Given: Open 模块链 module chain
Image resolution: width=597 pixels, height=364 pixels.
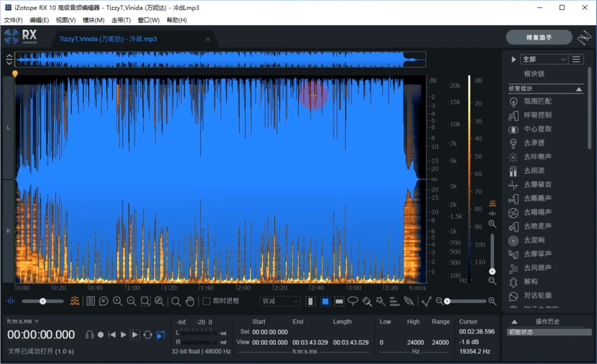Looking at the screenshot, I should point(534,74).
